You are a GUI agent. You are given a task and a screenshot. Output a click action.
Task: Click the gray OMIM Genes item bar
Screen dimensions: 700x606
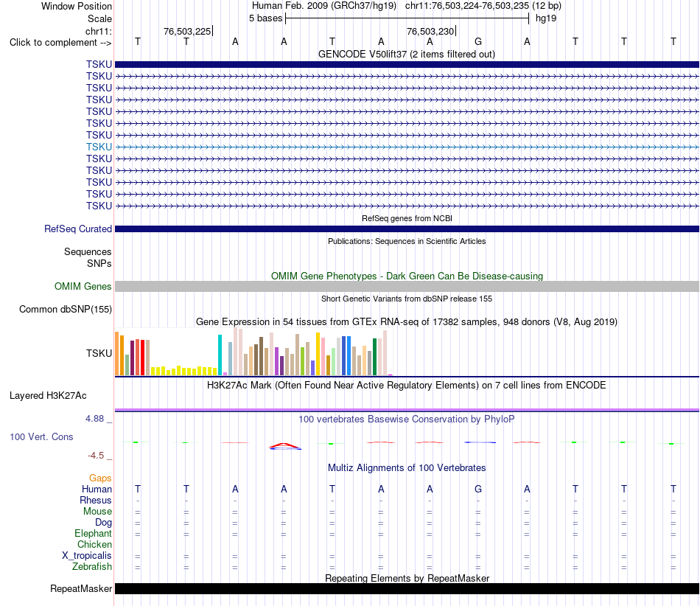point(407,286)
